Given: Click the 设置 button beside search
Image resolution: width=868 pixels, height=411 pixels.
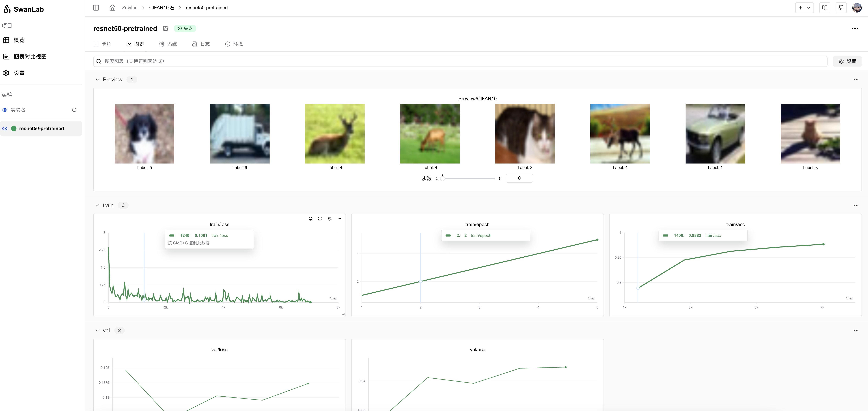Looking at the screenshot, I should tap(847, 61).
